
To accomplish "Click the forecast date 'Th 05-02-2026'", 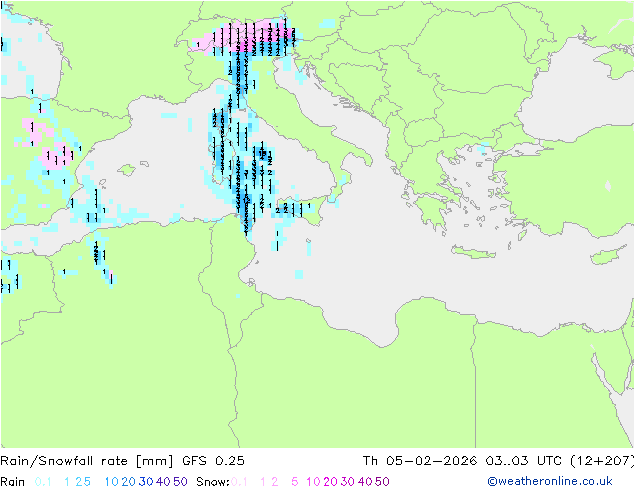I will pos(420,461).
